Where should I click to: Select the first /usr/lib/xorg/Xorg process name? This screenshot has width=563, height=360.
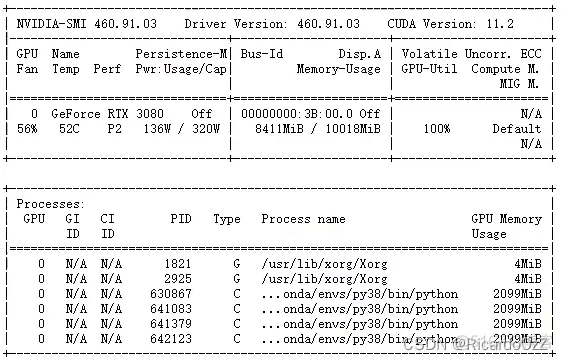[325, 264]
